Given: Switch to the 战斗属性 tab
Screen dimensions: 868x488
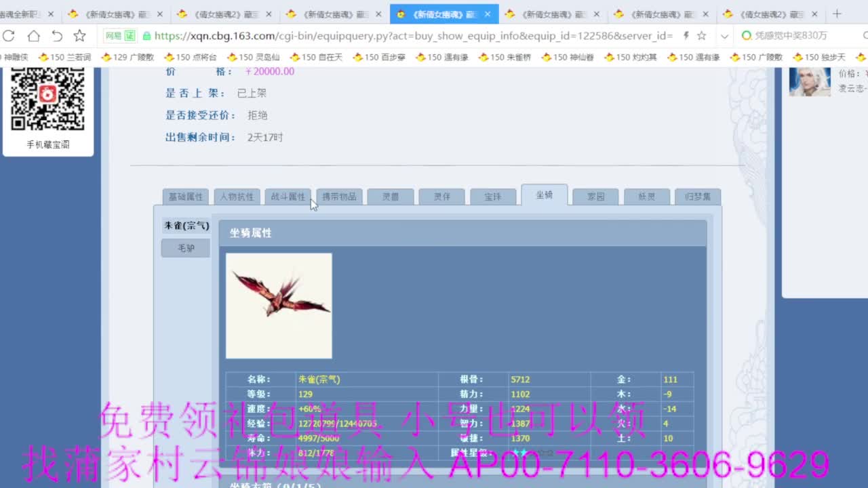Looking at the screenshot, I should 288,197.
